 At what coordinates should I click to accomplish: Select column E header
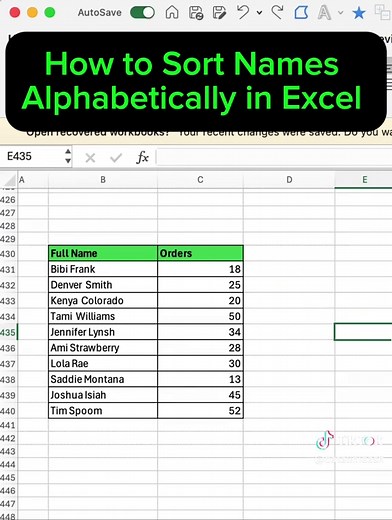363,180
